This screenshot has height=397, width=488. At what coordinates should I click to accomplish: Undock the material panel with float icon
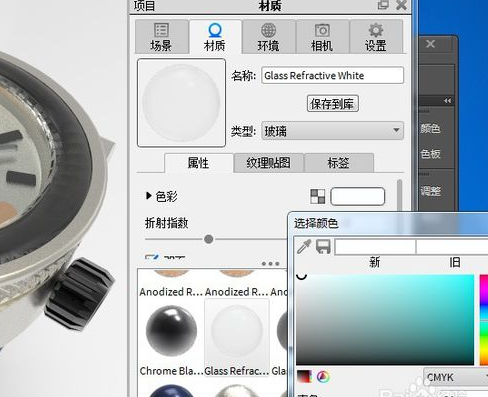(383, 5)
